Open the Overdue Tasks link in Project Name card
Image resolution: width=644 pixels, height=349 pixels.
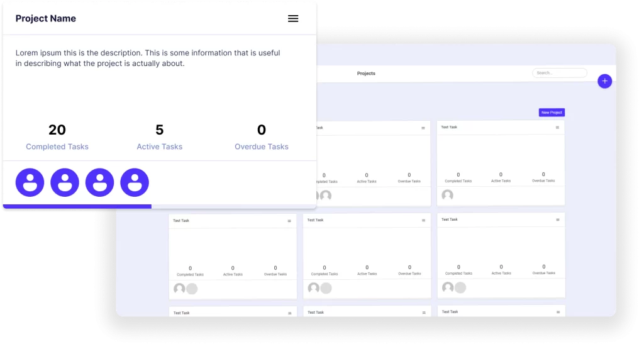coord(262,147)
